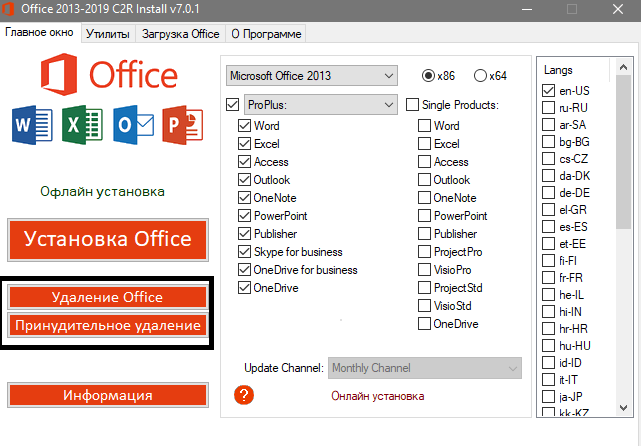Check Publisher under Single Products

424,233
